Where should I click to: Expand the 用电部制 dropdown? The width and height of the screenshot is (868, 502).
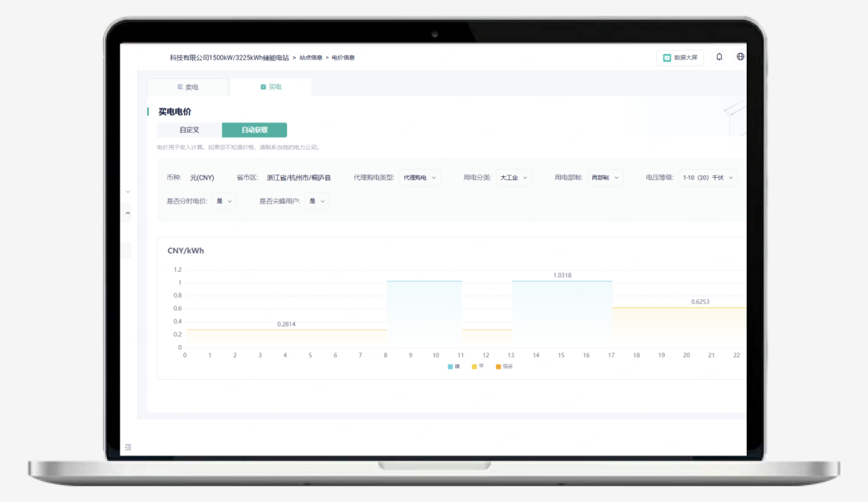click(x=604, y=178)
